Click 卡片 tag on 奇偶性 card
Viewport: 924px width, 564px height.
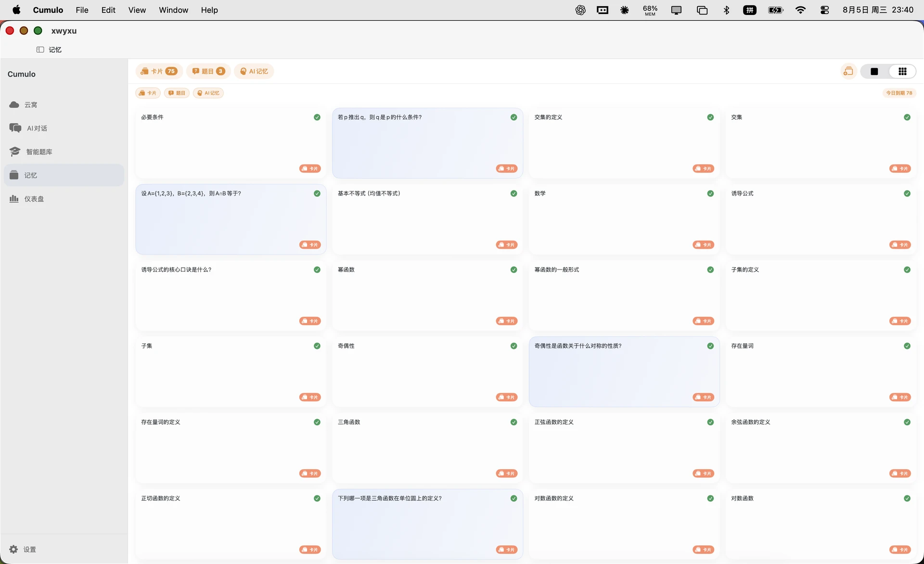(x=507, y=397)
